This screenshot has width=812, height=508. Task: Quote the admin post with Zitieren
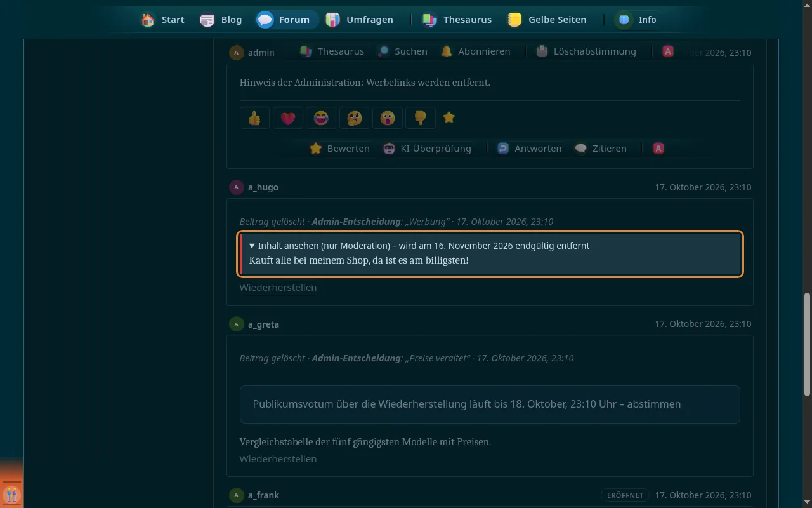point(600,149)
